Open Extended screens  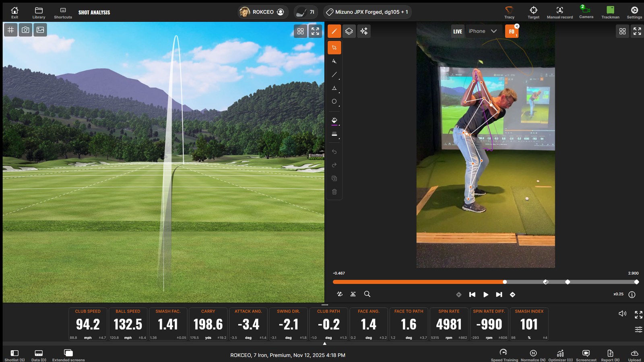(x=68, y=355)
